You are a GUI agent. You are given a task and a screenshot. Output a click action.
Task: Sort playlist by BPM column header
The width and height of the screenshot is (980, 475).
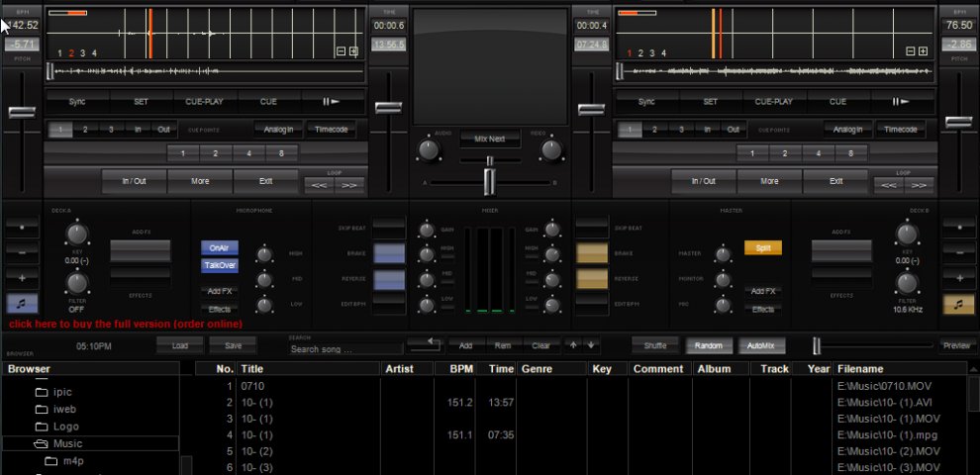click(x=455, y=369)
